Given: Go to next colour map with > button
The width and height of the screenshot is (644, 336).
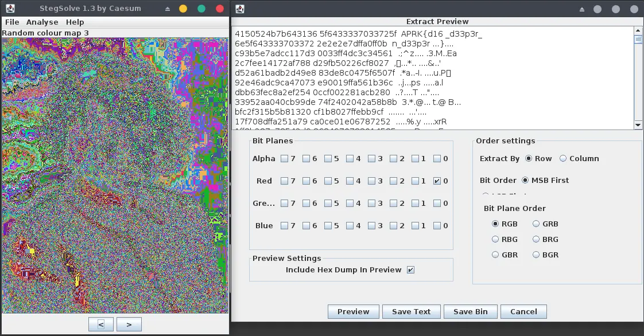Looking at the screenshot, I should coord(129,324).
